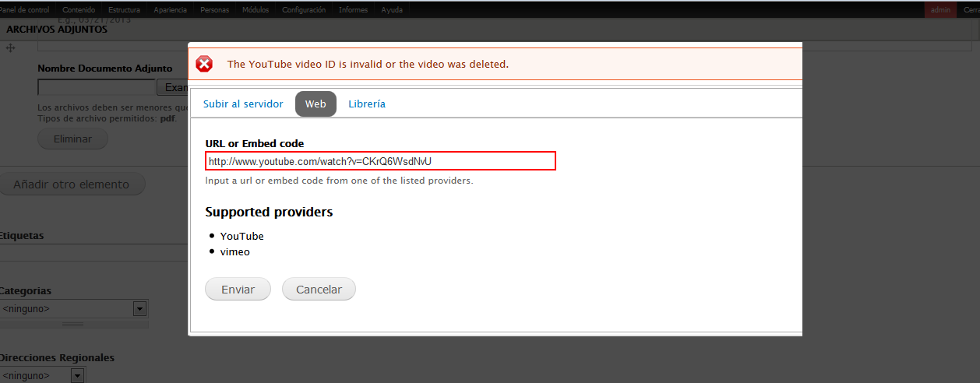Open the Categorias dropdown arrow
The width and height of the screenshot is (980, 383).
tap(139, 309)
